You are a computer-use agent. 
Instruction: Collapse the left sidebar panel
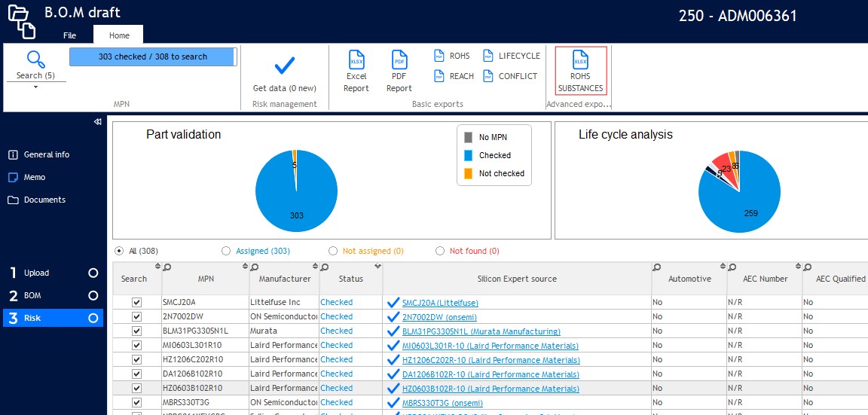[97, 122]
